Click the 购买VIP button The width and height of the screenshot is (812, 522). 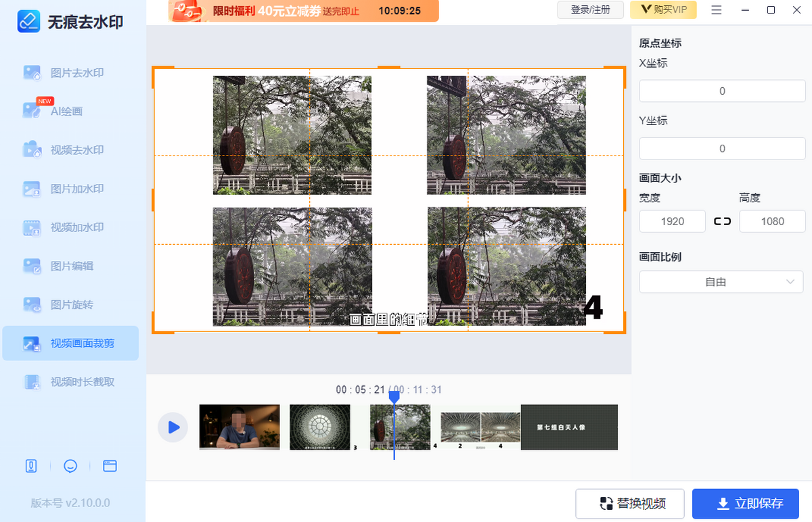click(663, 10)
